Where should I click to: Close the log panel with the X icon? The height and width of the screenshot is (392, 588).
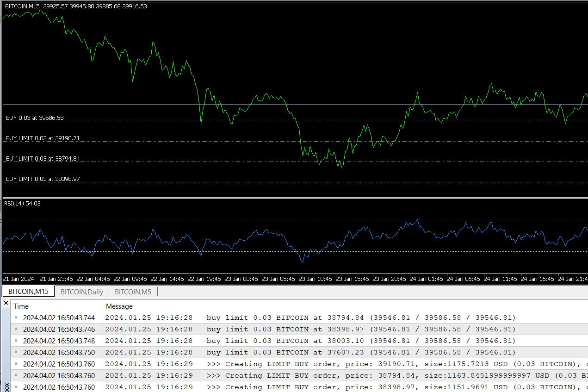(6, 304)
